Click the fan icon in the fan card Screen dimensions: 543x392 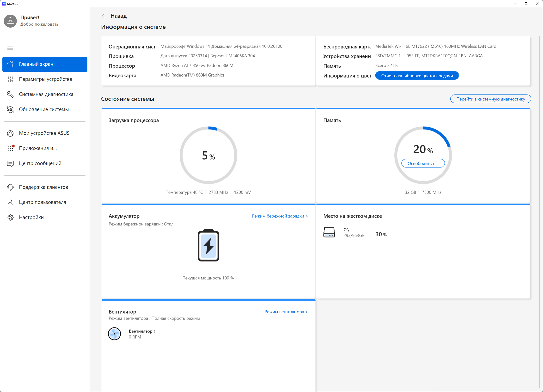pyautogui.click(x=114, y=334)
